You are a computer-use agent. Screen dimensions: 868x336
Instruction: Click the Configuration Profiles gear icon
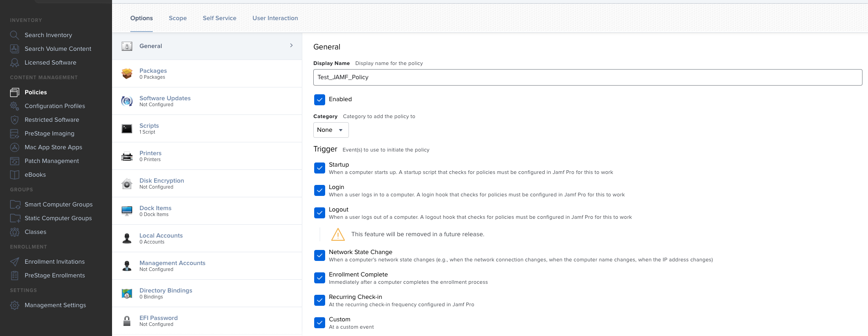(x=15, y=106)
